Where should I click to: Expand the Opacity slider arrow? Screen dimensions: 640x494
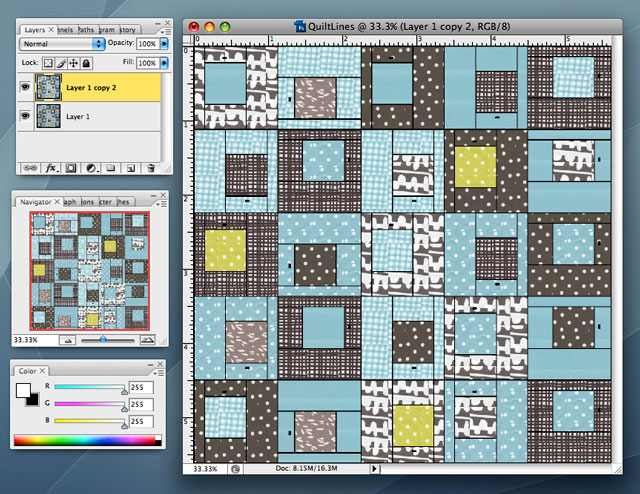click(164, 45)
